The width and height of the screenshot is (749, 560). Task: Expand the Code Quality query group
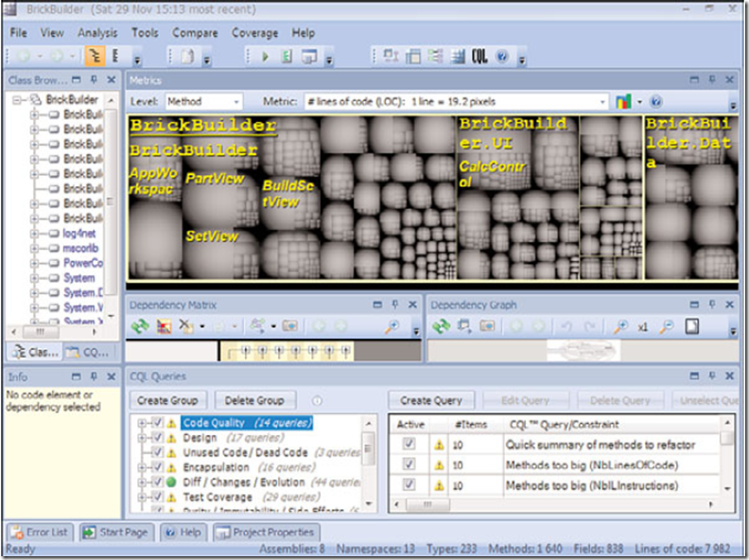tap(142, 423)
